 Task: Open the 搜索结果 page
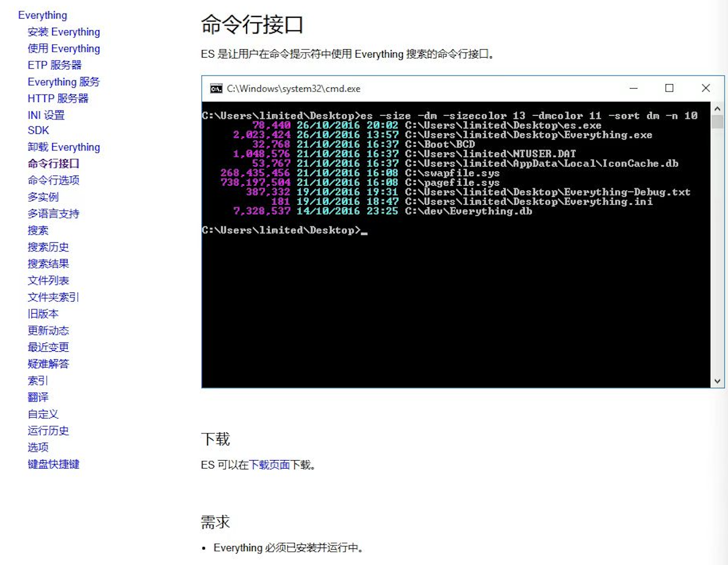[48, 263]
